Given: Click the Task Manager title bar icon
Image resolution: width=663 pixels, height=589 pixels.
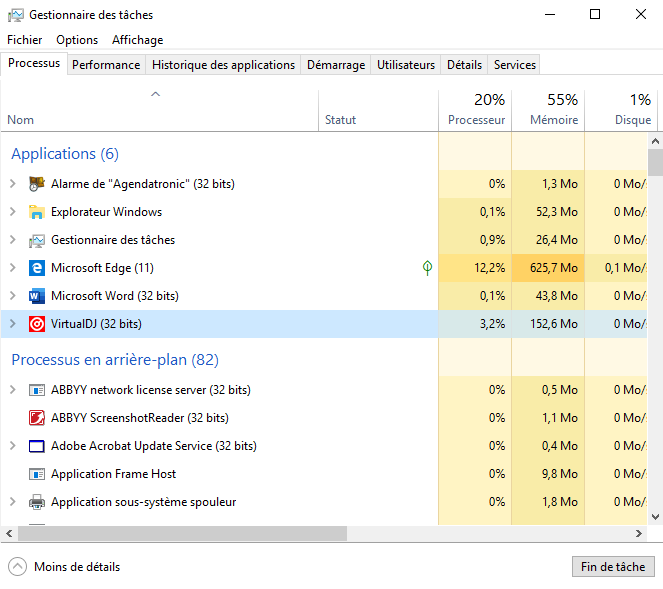Looking at the screenshot, I should [16, 15].
